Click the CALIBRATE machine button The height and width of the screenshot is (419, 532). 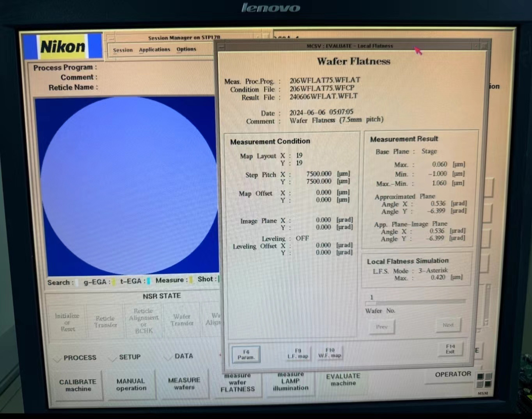[x=78, y=385]
